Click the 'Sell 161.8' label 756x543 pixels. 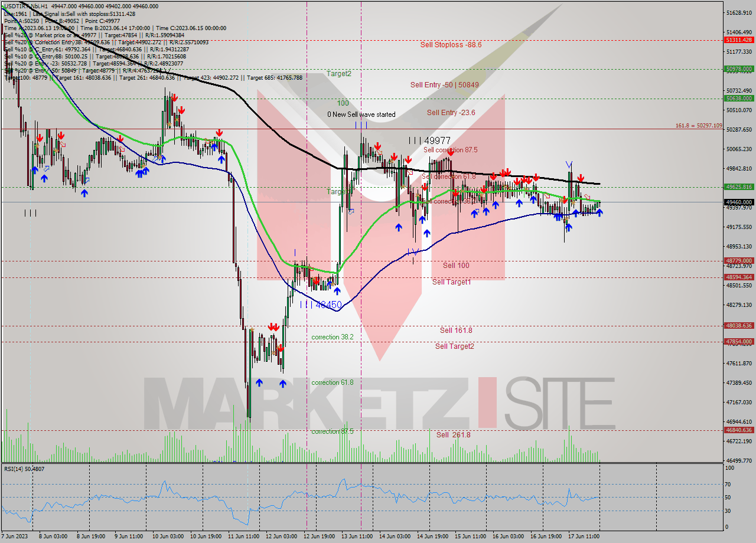[x=456, y=331]
